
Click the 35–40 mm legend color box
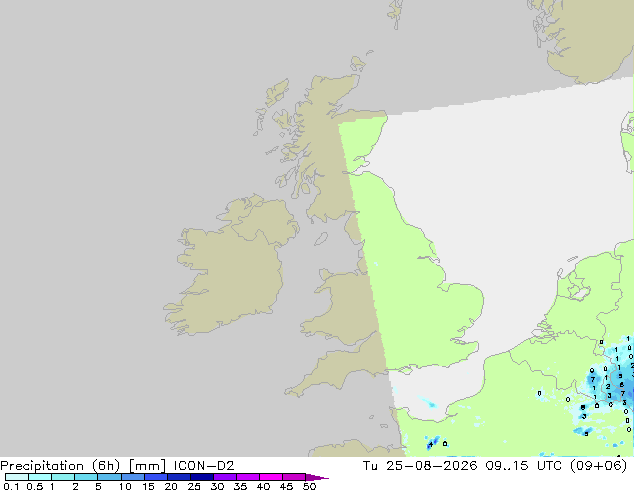(247, 477)
